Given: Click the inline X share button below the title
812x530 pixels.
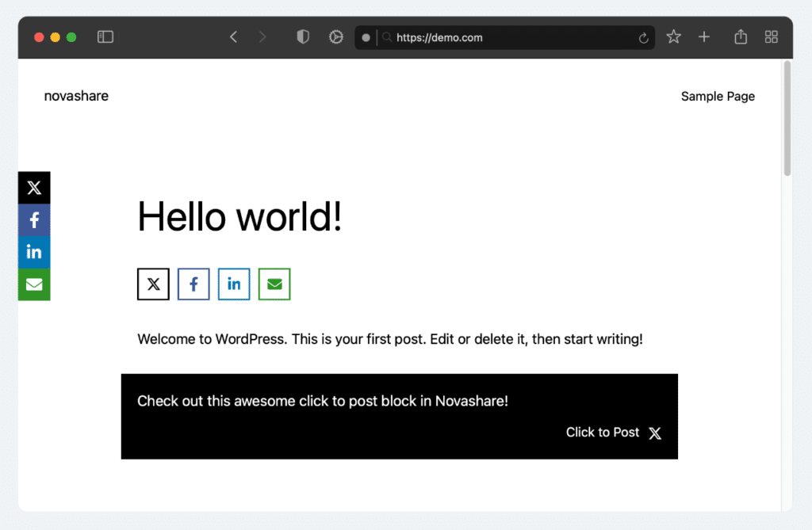Looking at the screenshot, I should [153, 284].
